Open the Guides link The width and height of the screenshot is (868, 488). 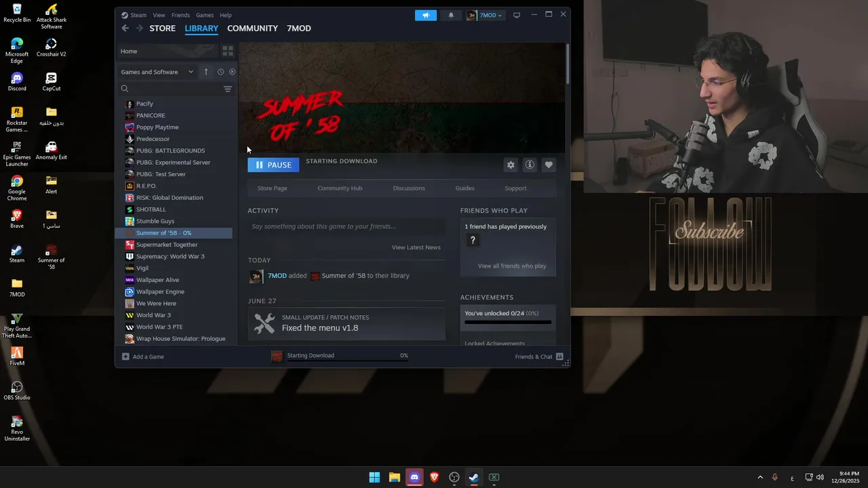coord(465,188)
